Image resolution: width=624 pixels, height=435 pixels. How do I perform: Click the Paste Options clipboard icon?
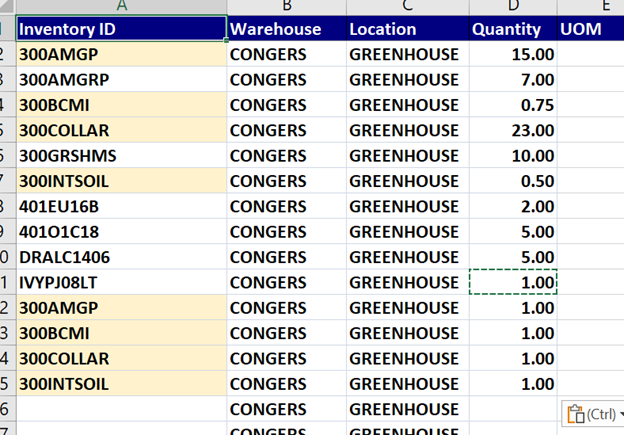point(575,415)
